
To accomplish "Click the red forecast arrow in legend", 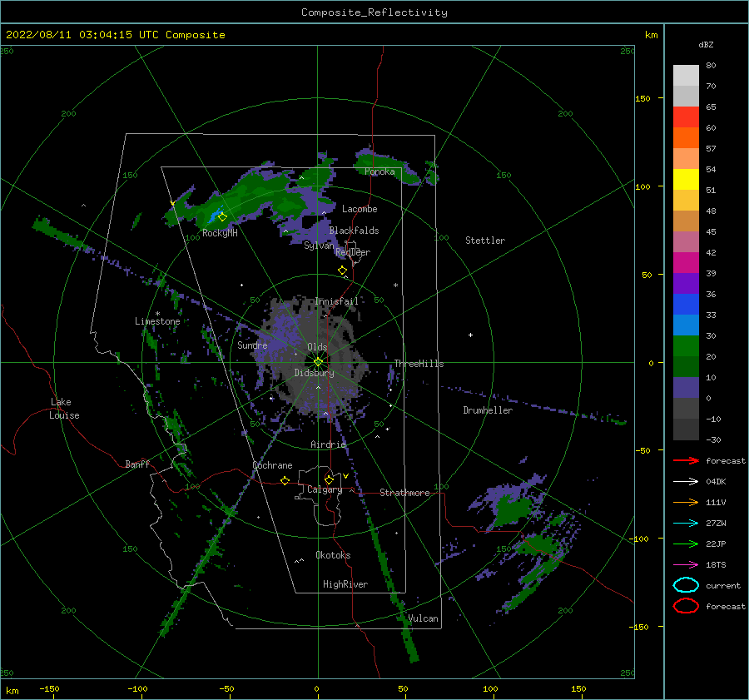I will click(x=686, y=460).
